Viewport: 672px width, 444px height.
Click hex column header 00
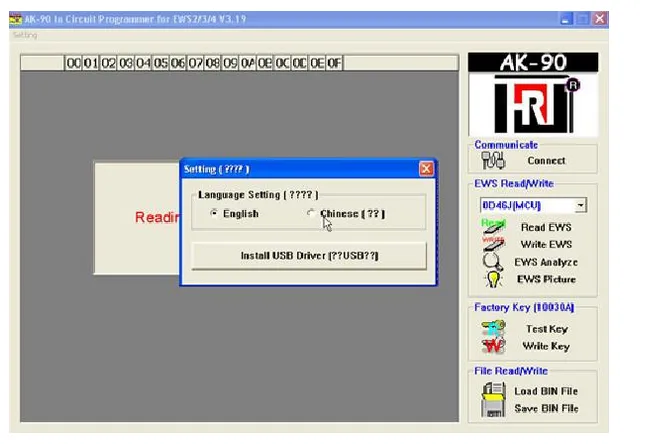[x=73, y=63]
